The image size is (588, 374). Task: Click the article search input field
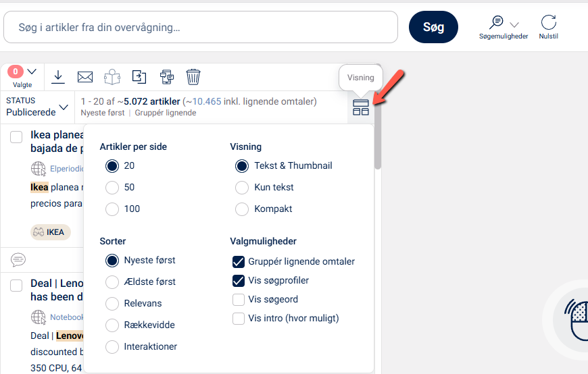tap(201, 27)
